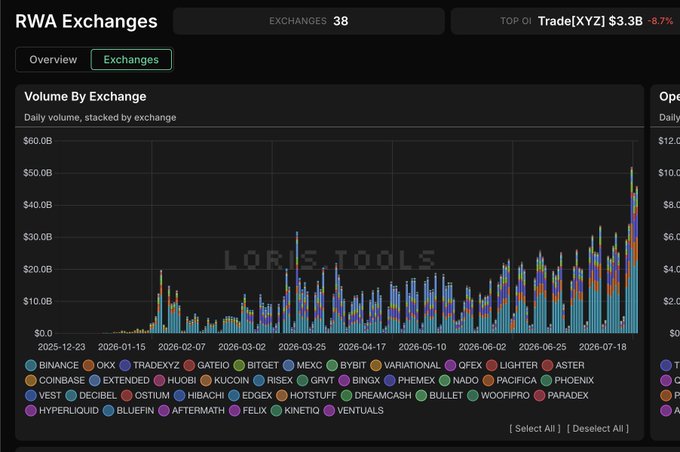Click the tallest bar near 2026-07-18
The height and width of the screenshot is (452, 680).
click(x=631, y=250)
